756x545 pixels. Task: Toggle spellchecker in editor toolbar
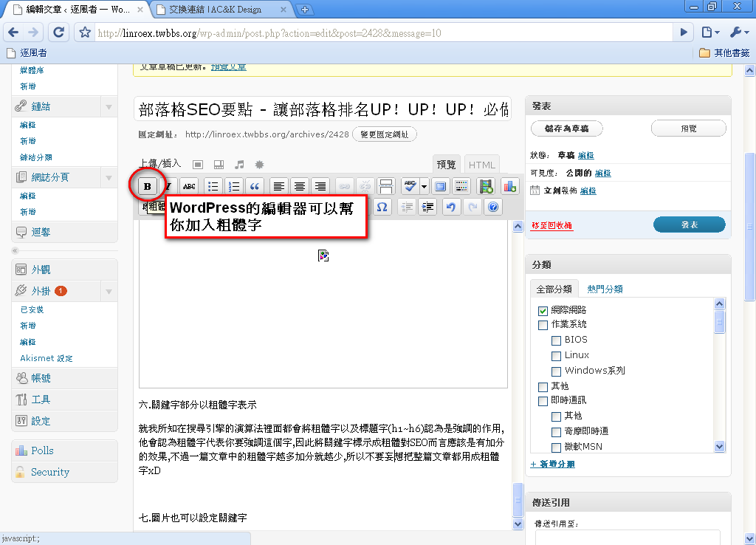(410, 186)
